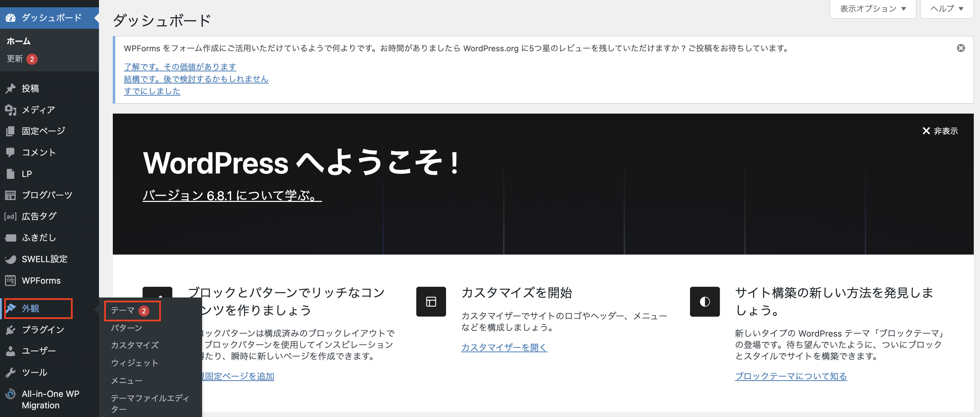This screenshot has width=980, height=417.
Task: Click the pages icon beside 固定ページ
Action: tap(11, 131)
